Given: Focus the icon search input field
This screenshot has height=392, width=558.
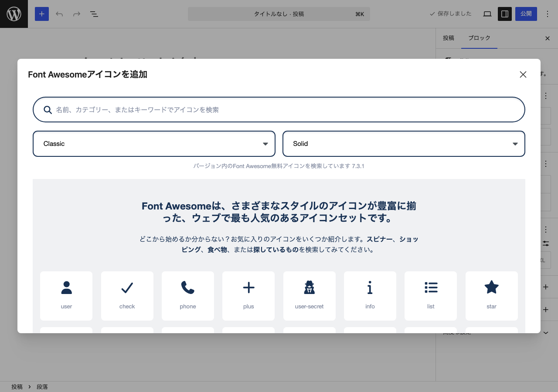Looking at the screenshot, I should click(279, 110).
